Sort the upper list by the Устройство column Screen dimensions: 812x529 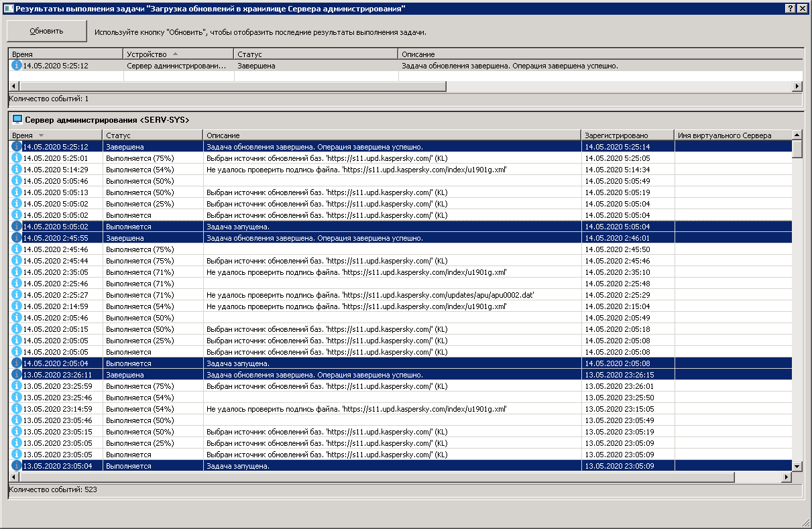[x=178, y=54]
